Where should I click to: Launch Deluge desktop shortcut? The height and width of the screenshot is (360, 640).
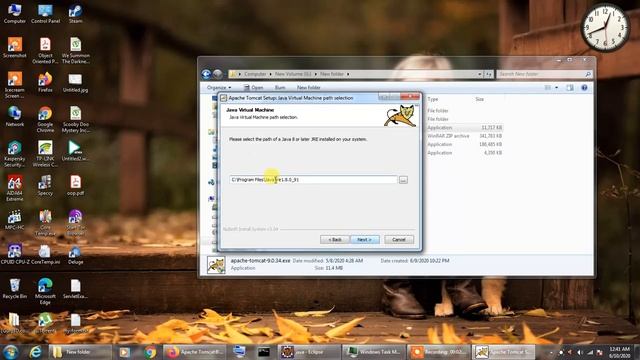coord(76,254)
